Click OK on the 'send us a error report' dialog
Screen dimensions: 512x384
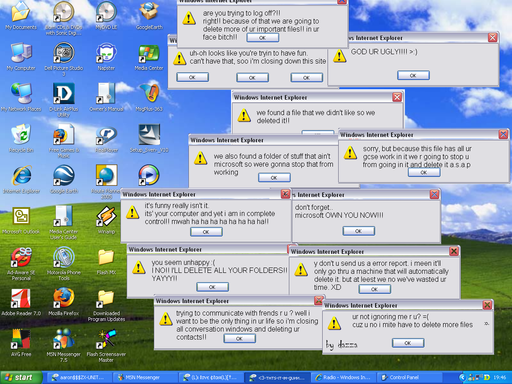click(374, 289)
